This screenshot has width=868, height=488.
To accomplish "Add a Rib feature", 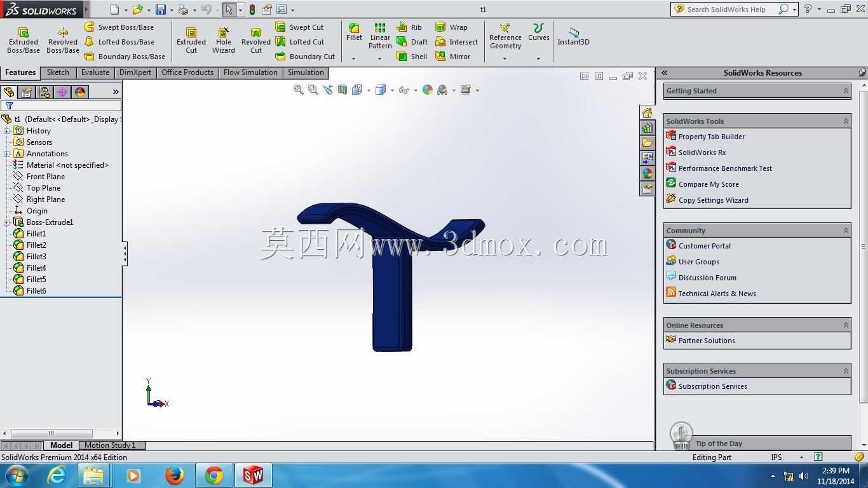I will pyautogui.click(x=409, y=27).
